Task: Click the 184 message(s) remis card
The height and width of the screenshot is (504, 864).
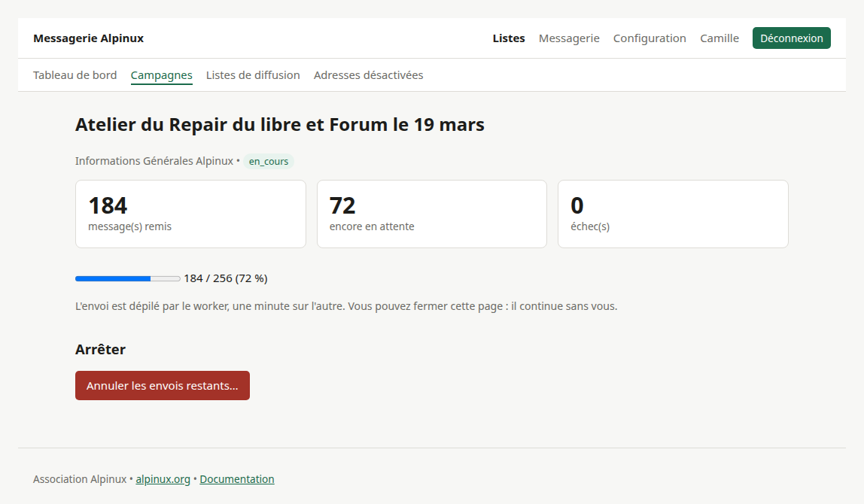Action: point(190,214)
